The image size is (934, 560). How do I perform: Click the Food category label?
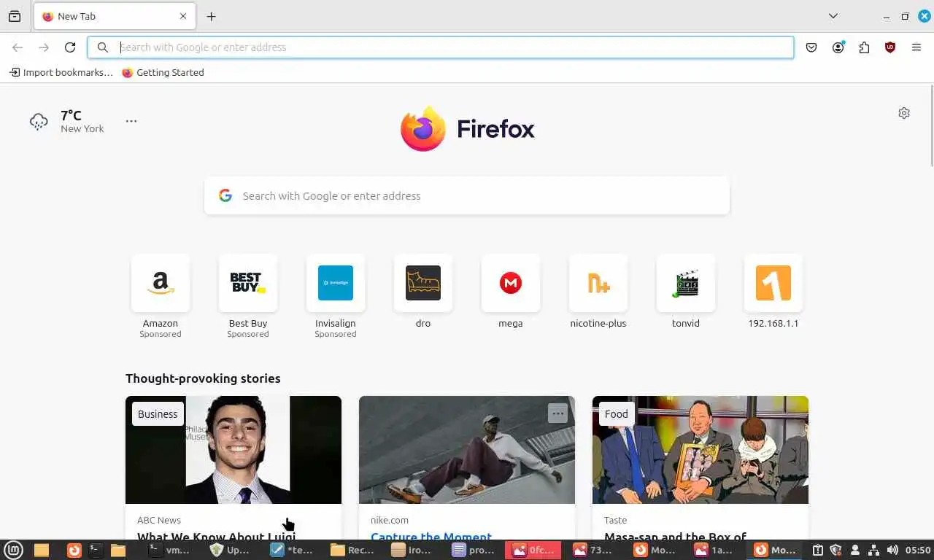[x=616, y=413]
